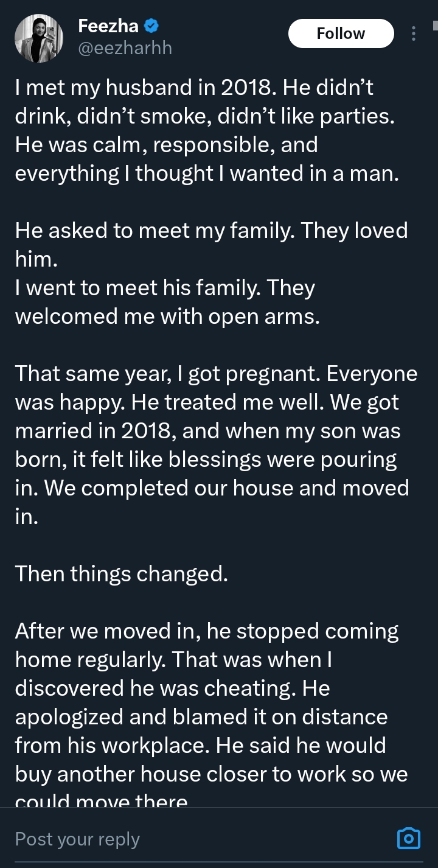Click the "After we moved in" line
Screen dimensions: 438x868
click(x=207, y=631)
